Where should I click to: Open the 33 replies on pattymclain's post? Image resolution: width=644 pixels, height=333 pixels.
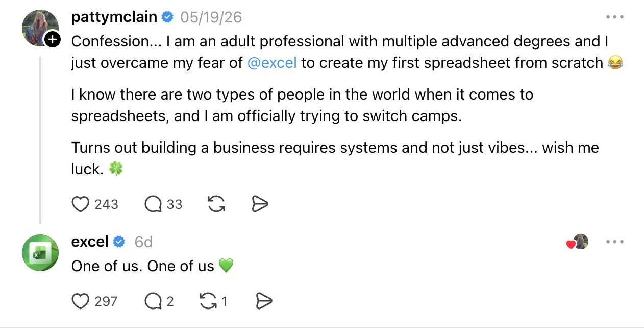(153, 204)
